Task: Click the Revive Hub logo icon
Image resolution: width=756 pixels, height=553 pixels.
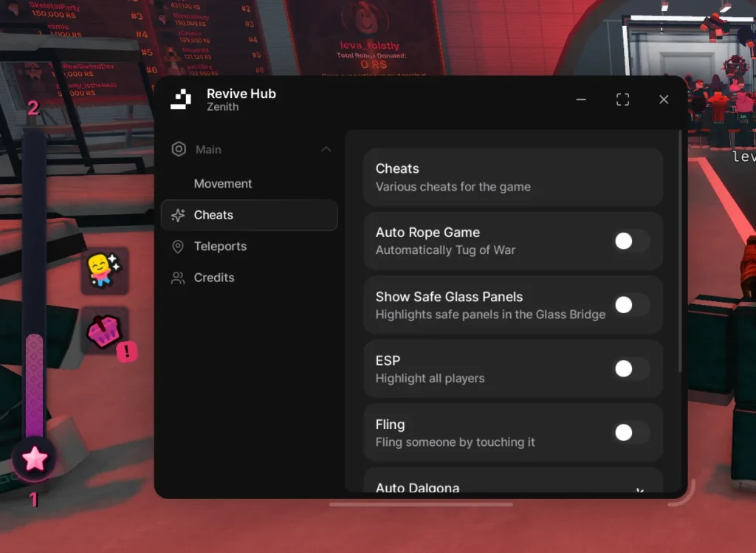Action: click(x=181, y=100)
